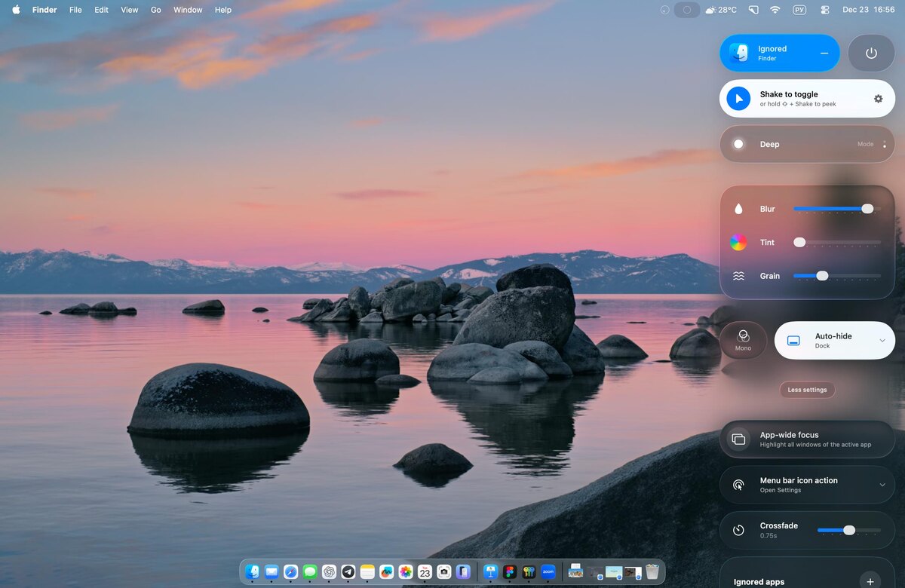This screenshot has width=905, height=588.
Task: Click the Mono round button
Action: coord(743,340)
